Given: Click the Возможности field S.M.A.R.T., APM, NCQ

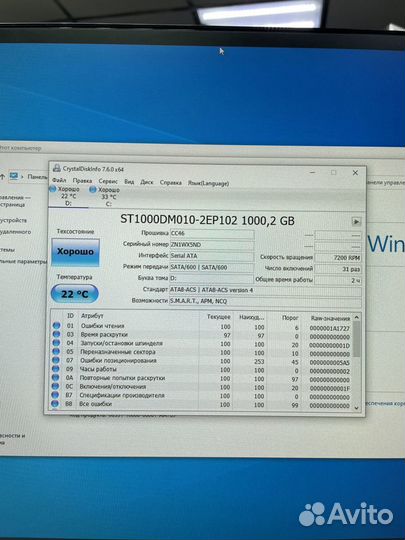Looking at the screenshot, I should coord(265,301).
